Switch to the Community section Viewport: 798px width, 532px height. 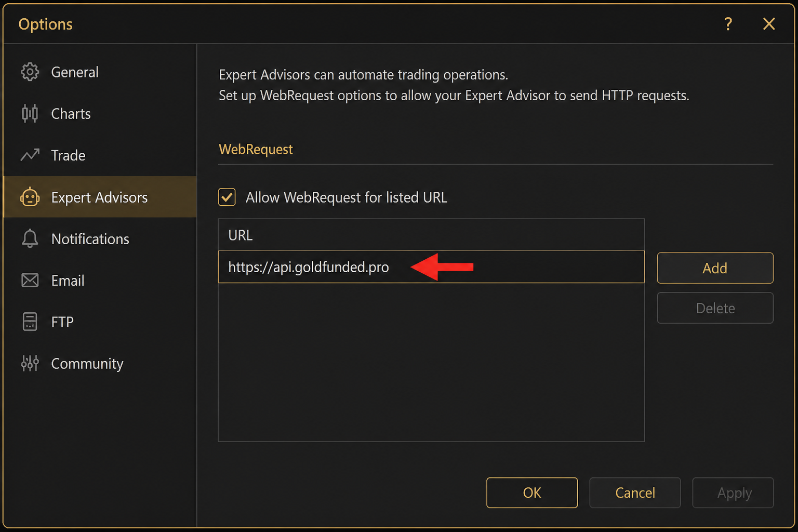[x=100, y=363]
